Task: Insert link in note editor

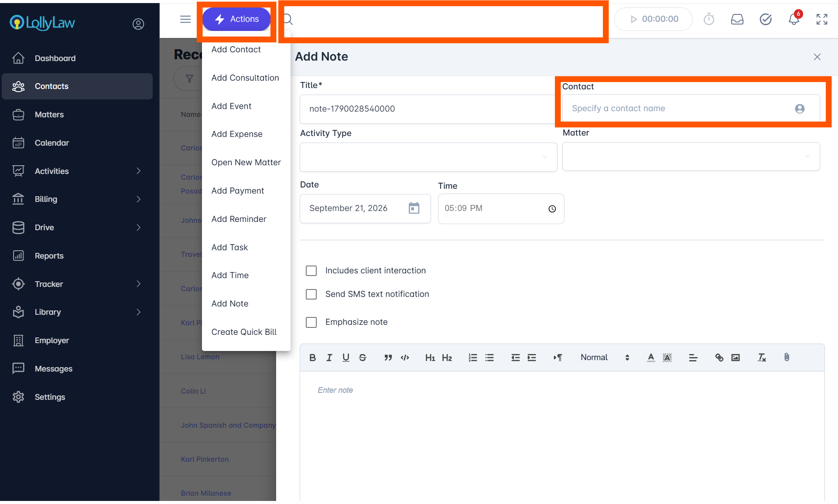Action: pyautogui.click(x=719, y=358)
